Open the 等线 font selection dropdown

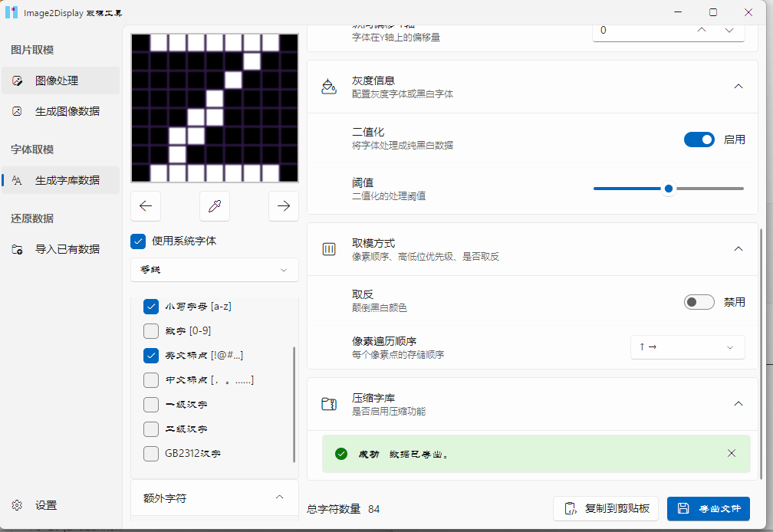coord(214,270)
